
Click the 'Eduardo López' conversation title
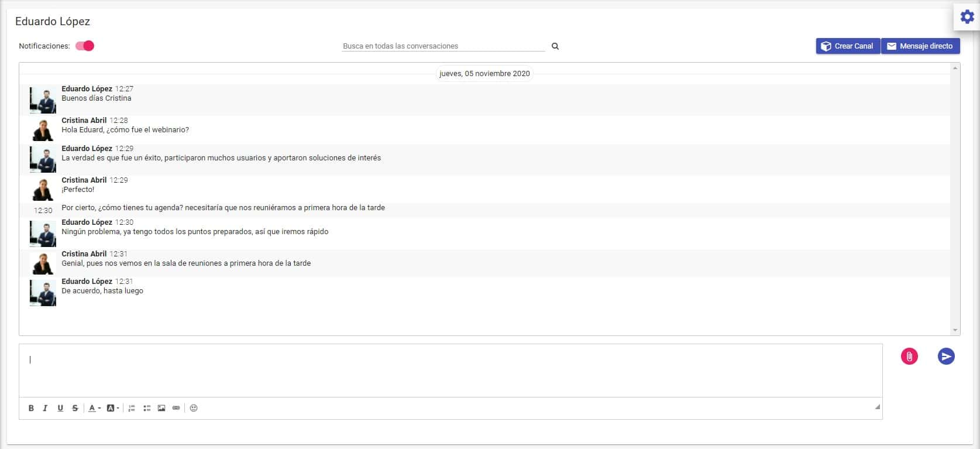(x=53, y=22)
